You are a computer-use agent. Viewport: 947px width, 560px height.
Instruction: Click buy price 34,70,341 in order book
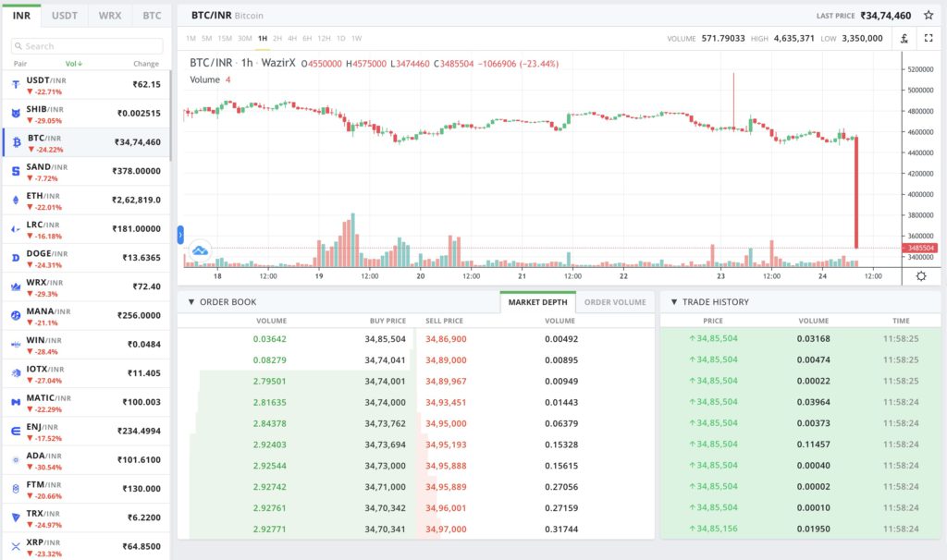click(386, 530)
